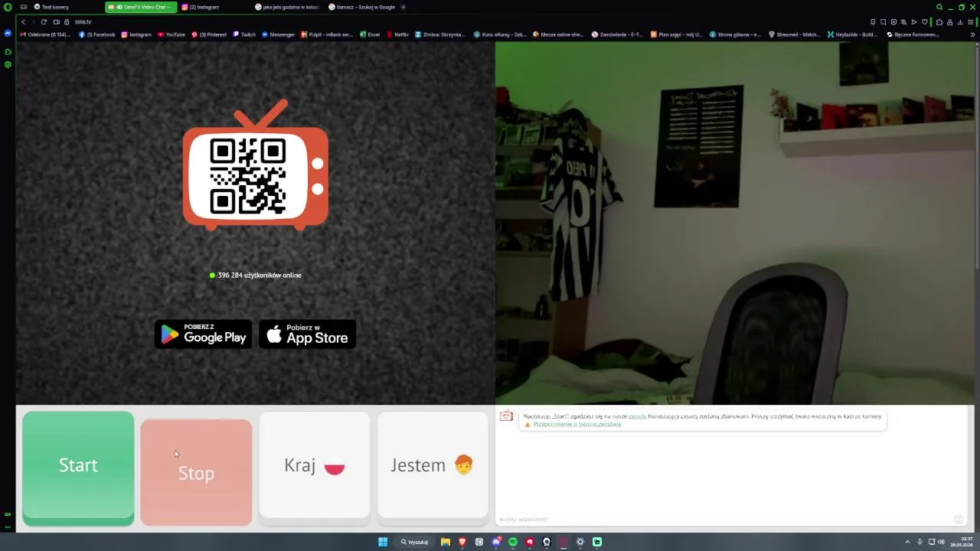Open the emoji picker in chat box
Viewport: 980px width, 551px height.
[958, 520]
